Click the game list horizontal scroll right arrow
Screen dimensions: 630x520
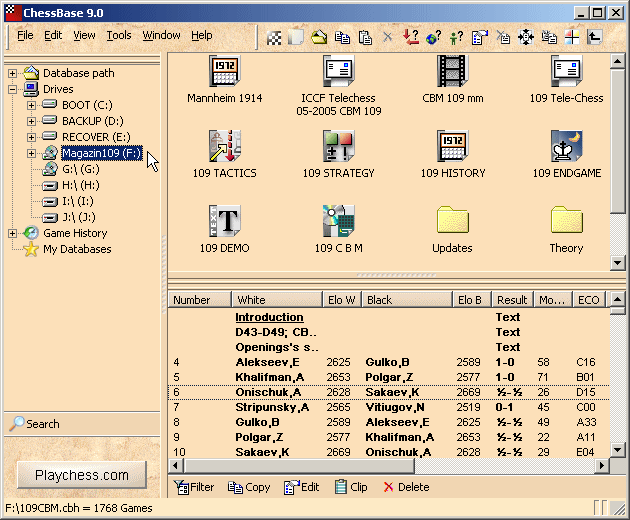601,466
